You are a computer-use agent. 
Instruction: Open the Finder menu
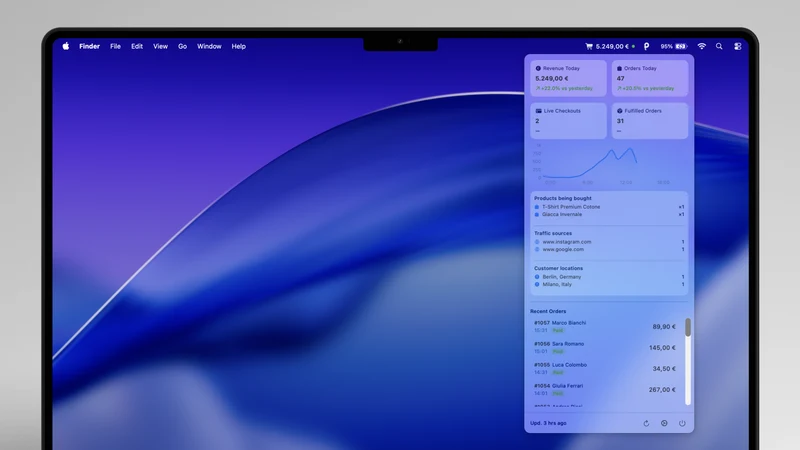[89, 46]
